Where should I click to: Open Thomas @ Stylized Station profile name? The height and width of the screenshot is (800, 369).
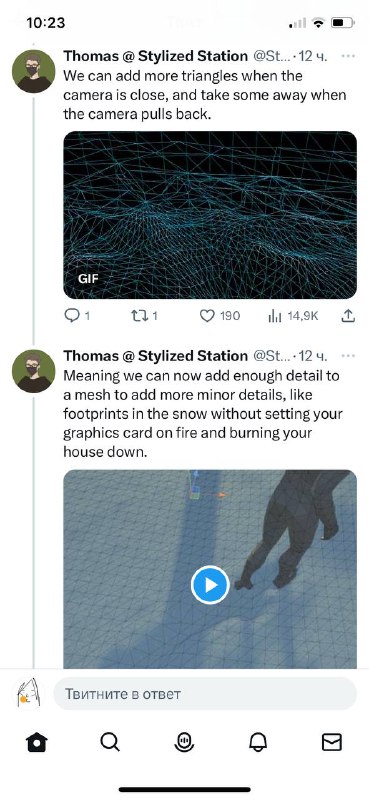[x=155, y=56]
